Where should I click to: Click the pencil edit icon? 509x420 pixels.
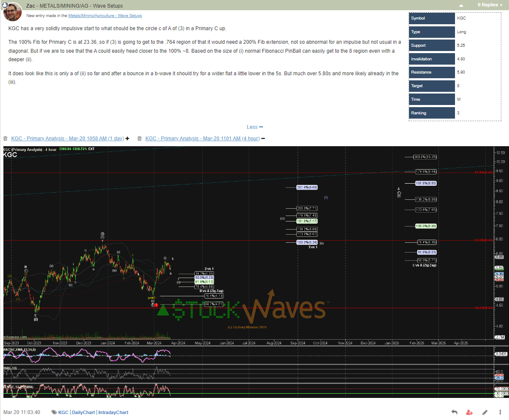[485, 412]
